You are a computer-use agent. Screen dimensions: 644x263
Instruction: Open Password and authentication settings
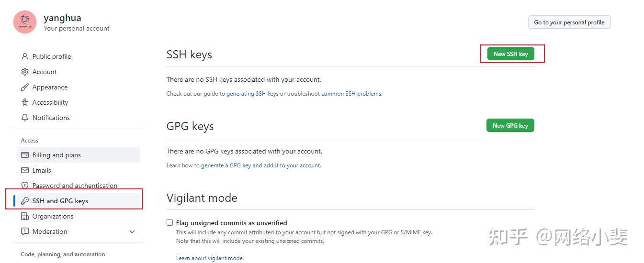[x=75, y=186]
